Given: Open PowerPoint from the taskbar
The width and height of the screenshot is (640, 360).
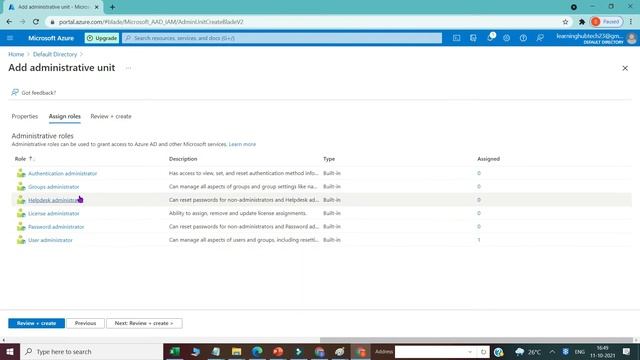Looking at the screenshot, I should 278,351.
